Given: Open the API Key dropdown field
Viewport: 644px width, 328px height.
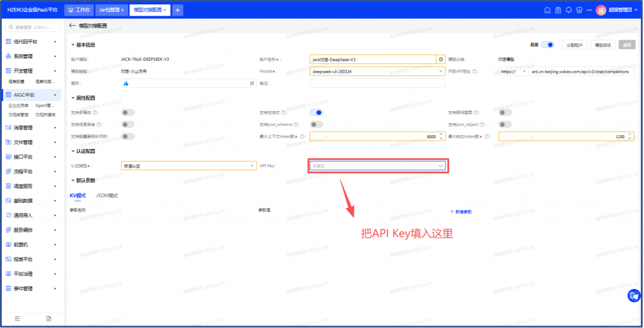Looking at the screenshot, I should 378,166.
